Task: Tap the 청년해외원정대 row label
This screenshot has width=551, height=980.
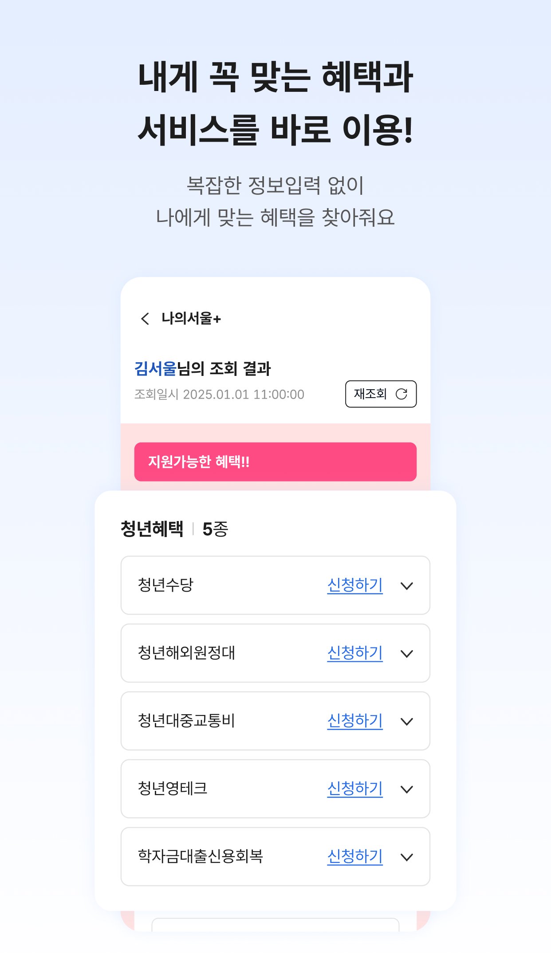Action: [x=186, y=653]
